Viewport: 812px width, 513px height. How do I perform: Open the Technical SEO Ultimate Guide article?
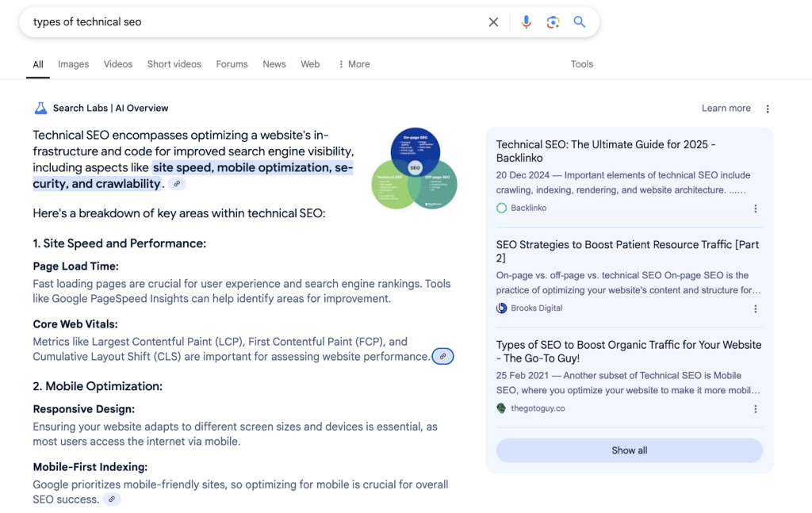point(605,152)
